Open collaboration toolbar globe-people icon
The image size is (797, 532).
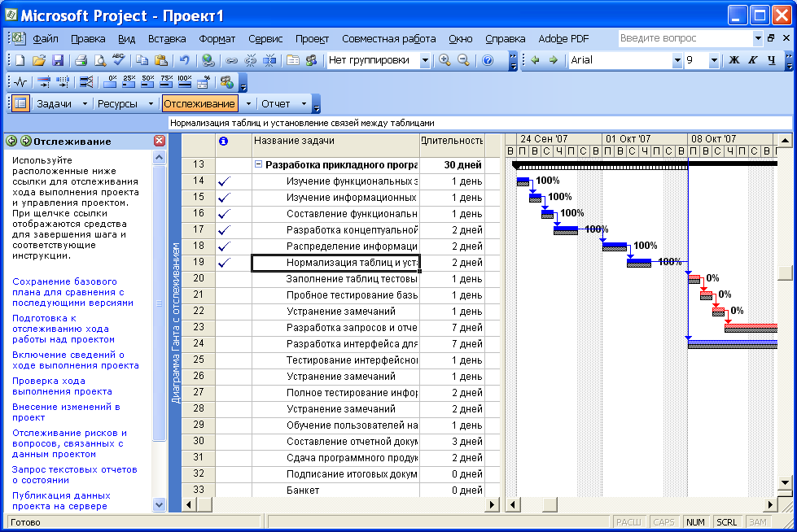click(227, 82)
